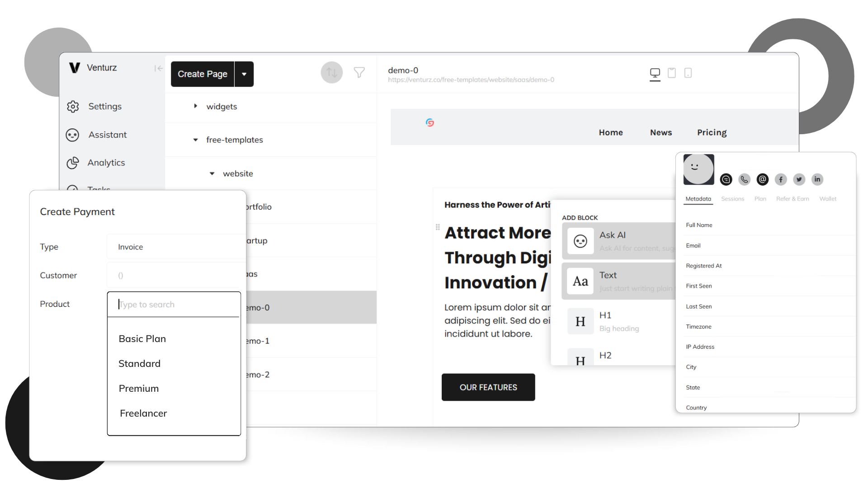868x488 pixels.
Task: Switch to desktop preview icon
Action: coord(655,73)
